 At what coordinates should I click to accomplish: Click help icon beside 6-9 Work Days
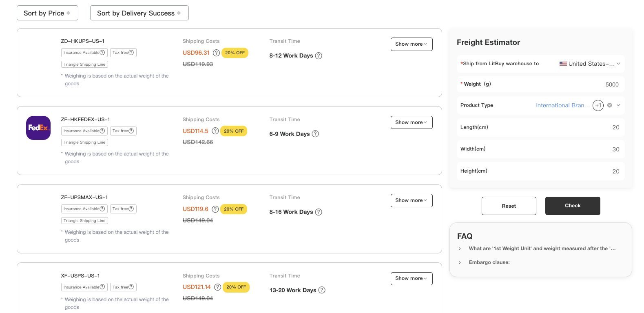(x=315, y=134)
